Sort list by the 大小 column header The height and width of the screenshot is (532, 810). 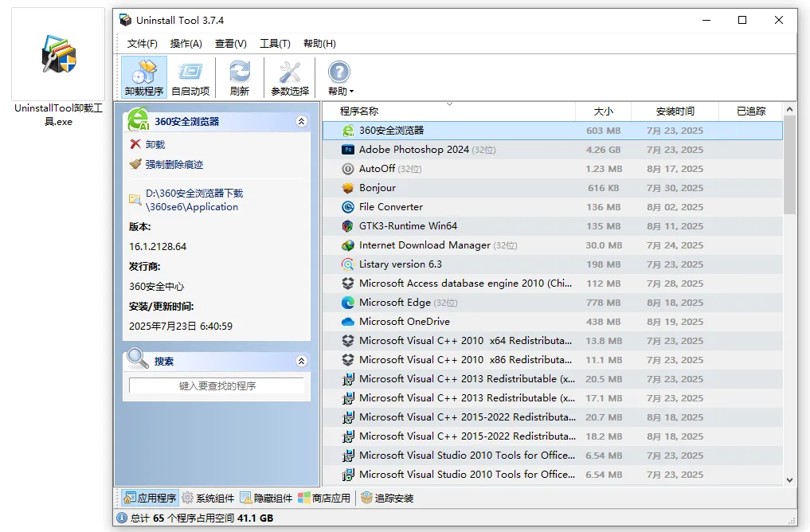[603, 111]
